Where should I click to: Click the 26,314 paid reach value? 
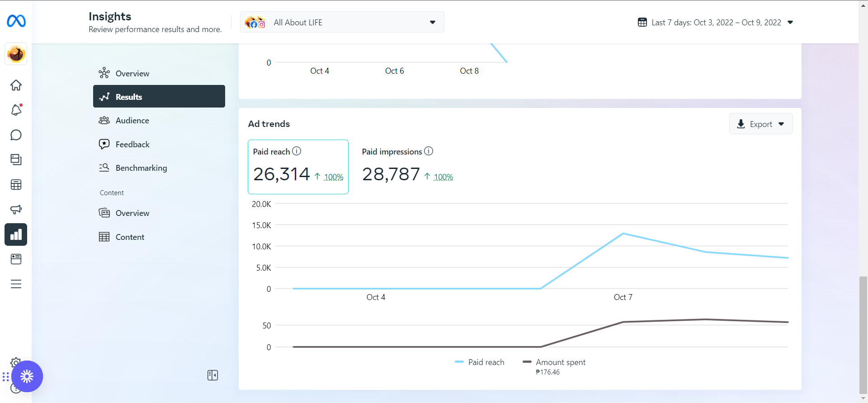point(281,174)
